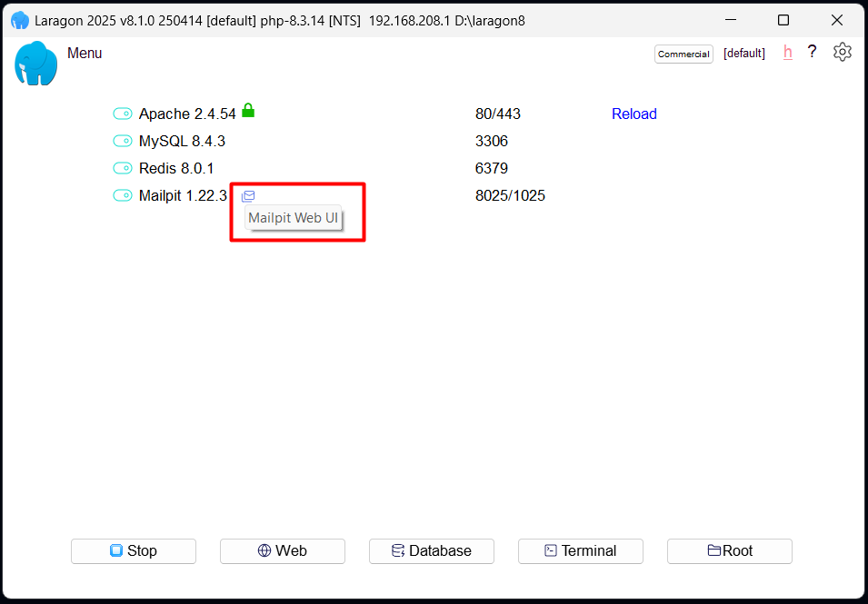The height and width of the screenshot is (604, 868).
Task: Open the Root folder button
Action: pos(730,551)
